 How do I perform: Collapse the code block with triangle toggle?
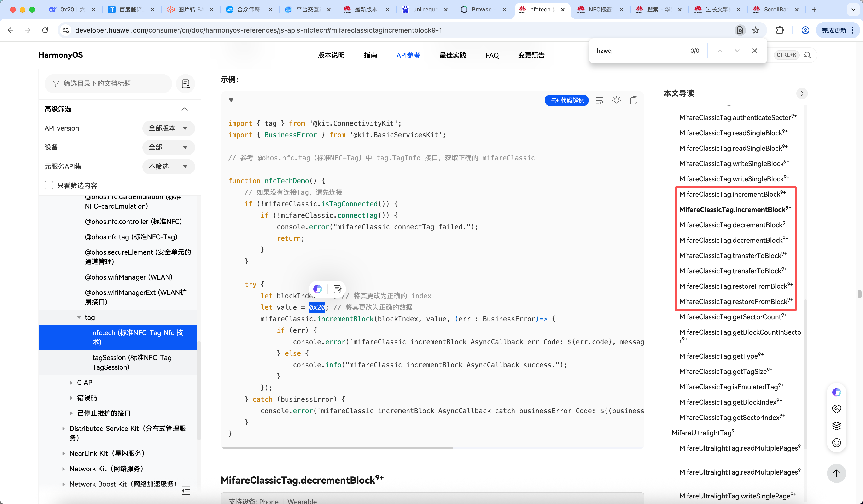[x=231, y=100]
